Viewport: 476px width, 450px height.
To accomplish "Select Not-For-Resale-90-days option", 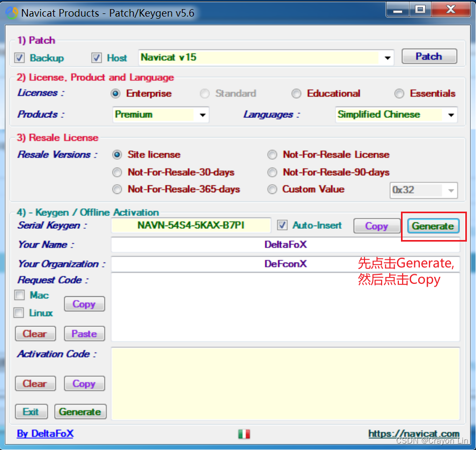I will (x=272, y=172).
